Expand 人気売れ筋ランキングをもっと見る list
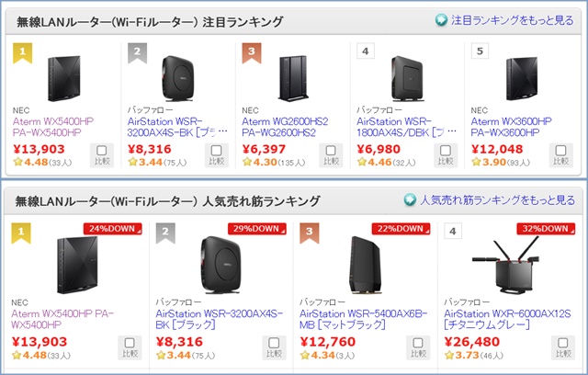This screenshot has height=375, width=588. (x=496, y=199)
